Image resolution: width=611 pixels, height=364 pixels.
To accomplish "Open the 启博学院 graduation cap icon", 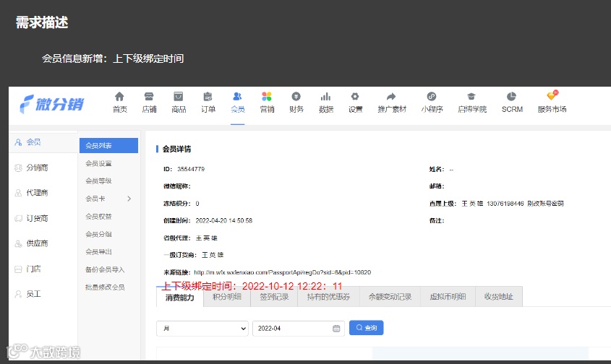I will tap(471, 97).
